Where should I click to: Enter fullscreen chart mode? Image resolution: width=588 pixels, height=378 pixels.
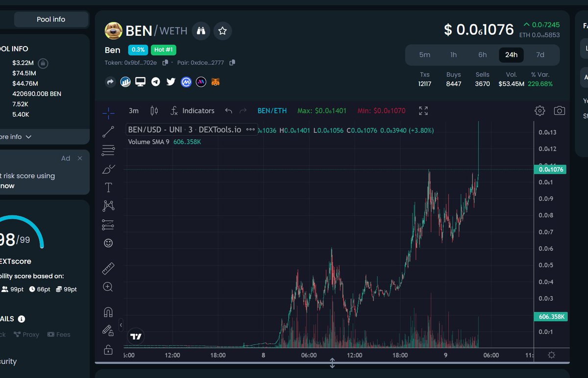[423, 111]
